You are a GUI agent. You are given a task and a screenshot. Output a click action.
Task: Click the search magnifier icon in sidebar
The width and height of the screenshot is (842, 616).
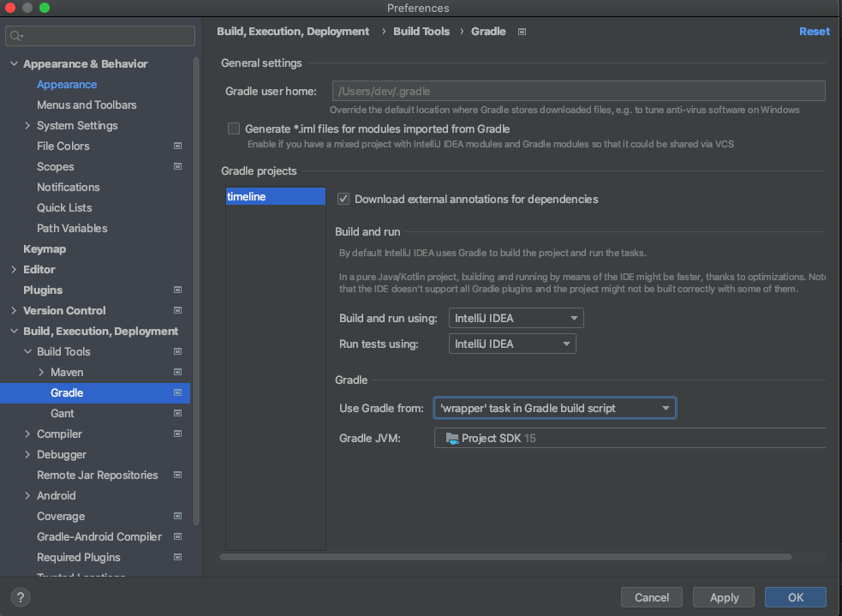point(15,36)
